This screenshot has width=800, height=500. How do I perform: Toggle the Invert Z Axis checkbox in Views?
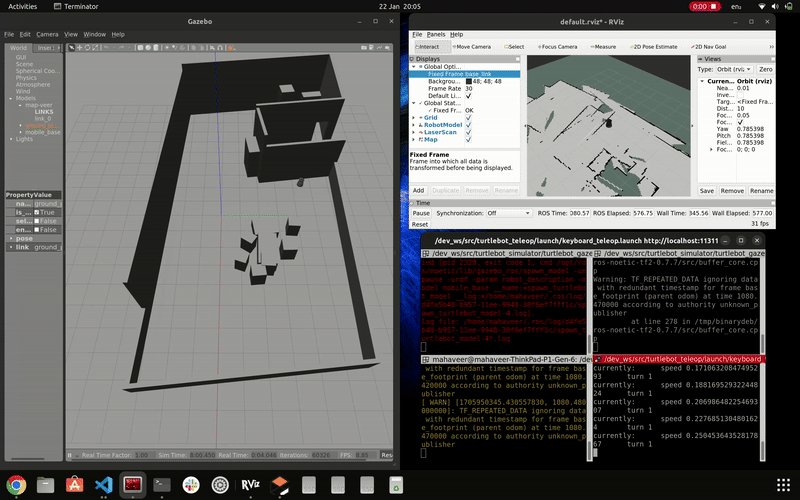click(x=740, y=95)
